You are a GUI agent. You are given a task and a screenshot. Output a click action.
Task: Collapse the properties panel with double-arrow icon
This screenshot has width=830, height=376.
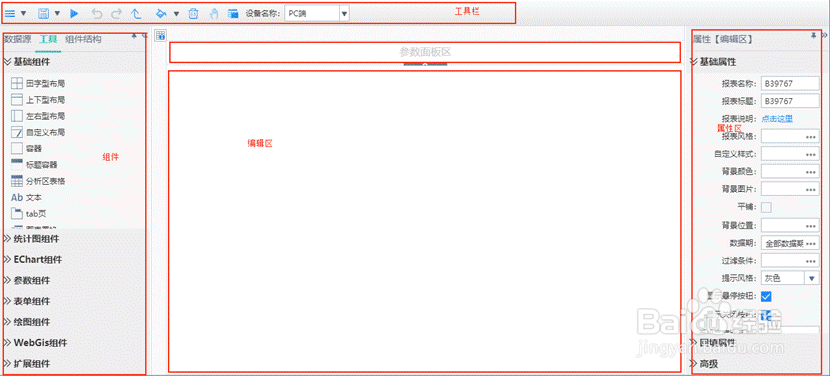825,35
